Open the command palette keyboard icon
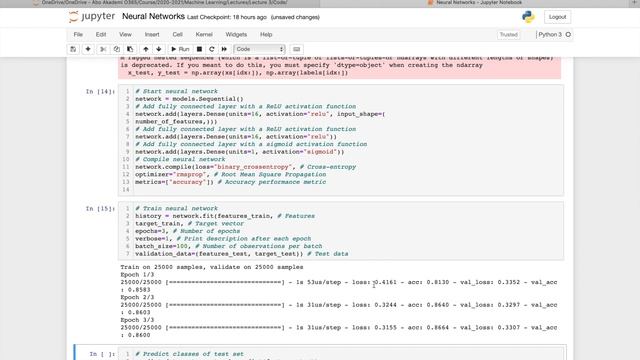Image resolution: width=640 pixels, height=360 pixels. tap(297, 49)
